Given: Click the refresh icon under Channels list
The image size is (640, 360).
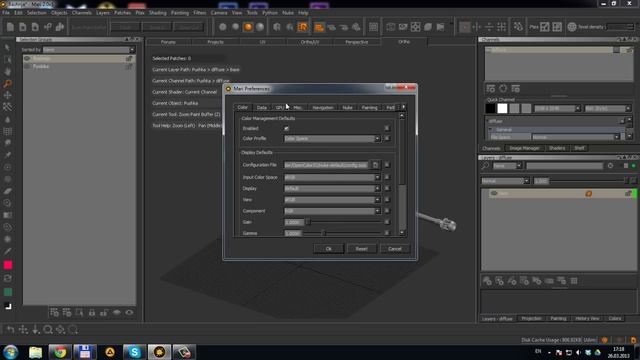Looking at the screenshot, I should [503, 88].
